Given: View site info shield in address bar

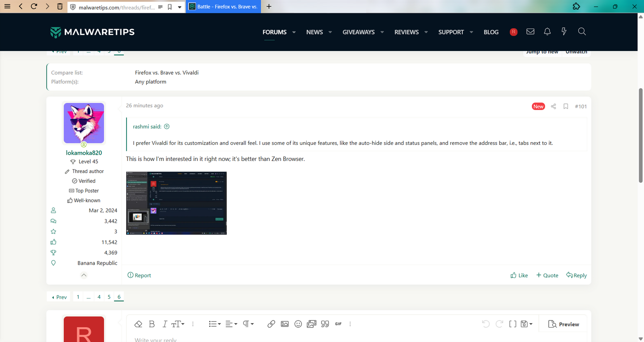Looking at the screenshot, I should pos(73,7).
